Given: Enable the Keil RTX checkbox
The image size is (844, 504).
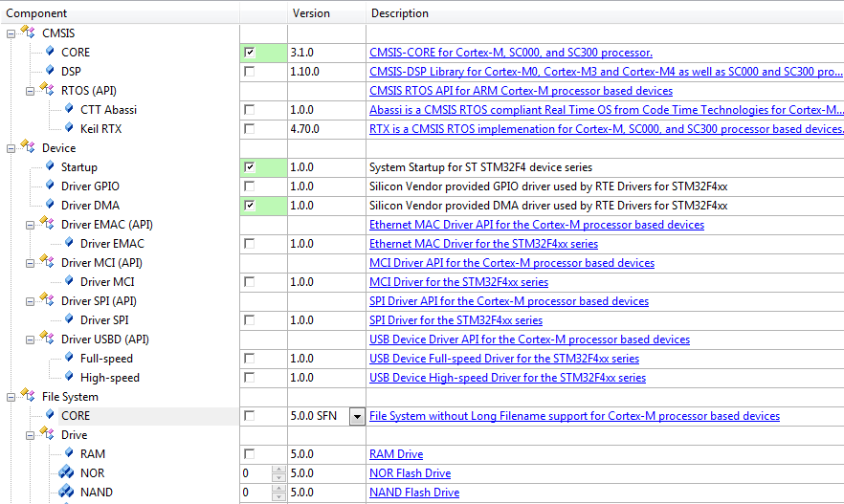Looking at the screenshot, I should [x=250, y=129].
